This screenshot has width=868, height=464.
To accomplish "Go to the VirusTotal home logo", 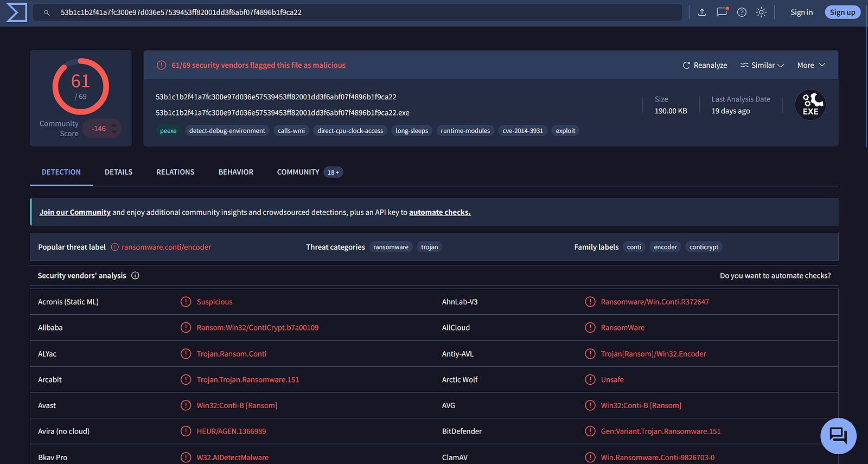I will click(x=16, y=12).
